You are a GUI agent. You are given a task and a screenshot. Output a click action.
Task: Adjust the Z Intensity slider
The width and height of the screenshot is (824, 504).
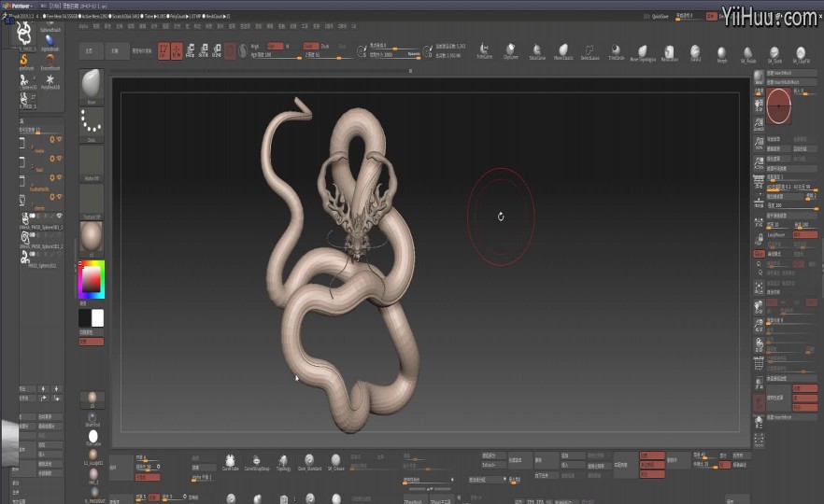329,55
